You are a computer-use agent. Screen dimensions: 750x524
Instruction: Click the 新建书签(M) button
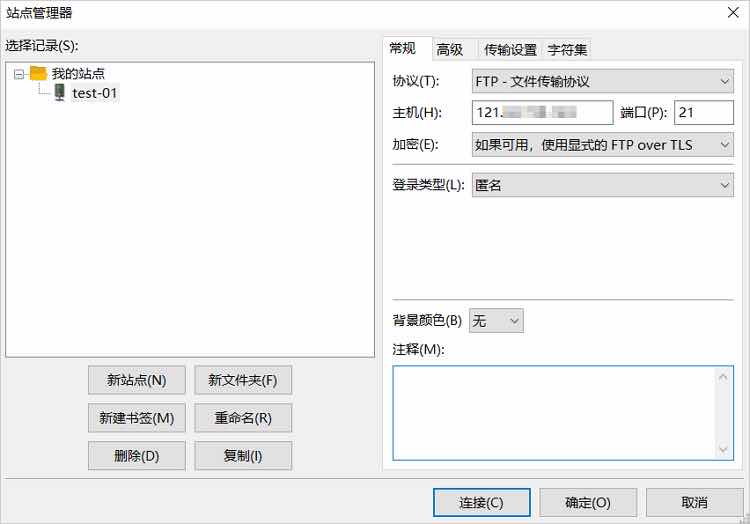pos(136,418)
